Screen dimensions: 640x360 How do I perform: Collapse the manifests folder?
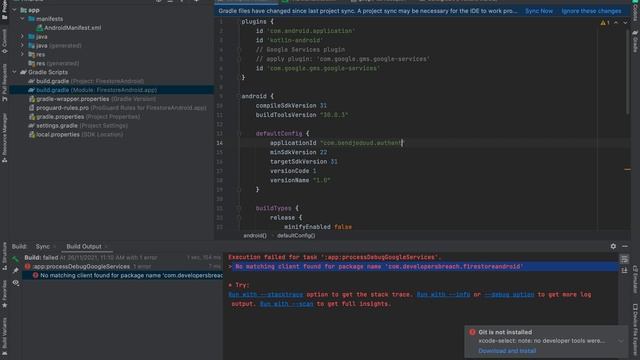click(x=23, y=19)
